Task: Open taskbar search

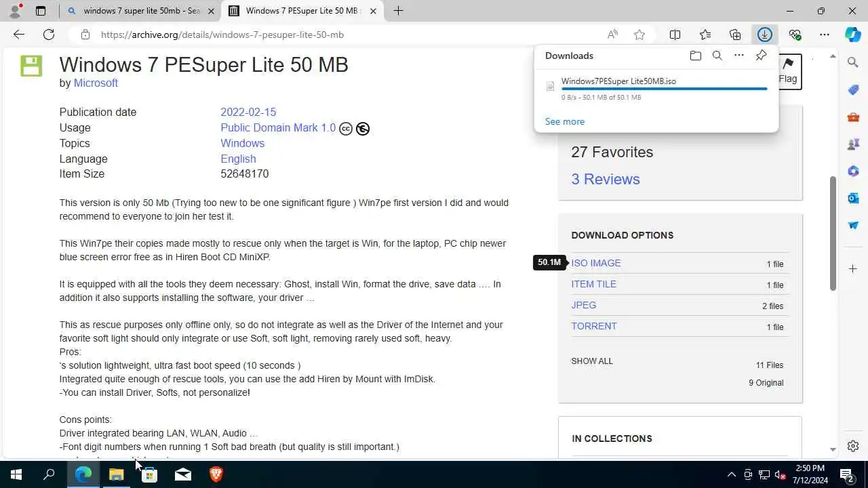Action: point(49,474)
